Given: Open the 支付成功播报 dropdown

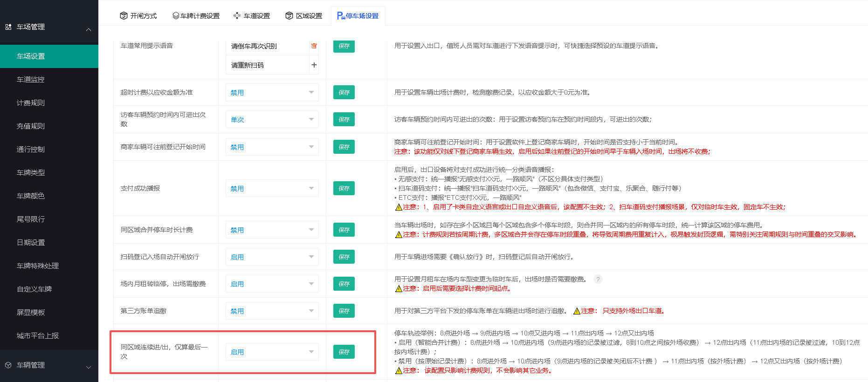Looking at the screenshot, I should pyautogui.click(x=272, y=188).
